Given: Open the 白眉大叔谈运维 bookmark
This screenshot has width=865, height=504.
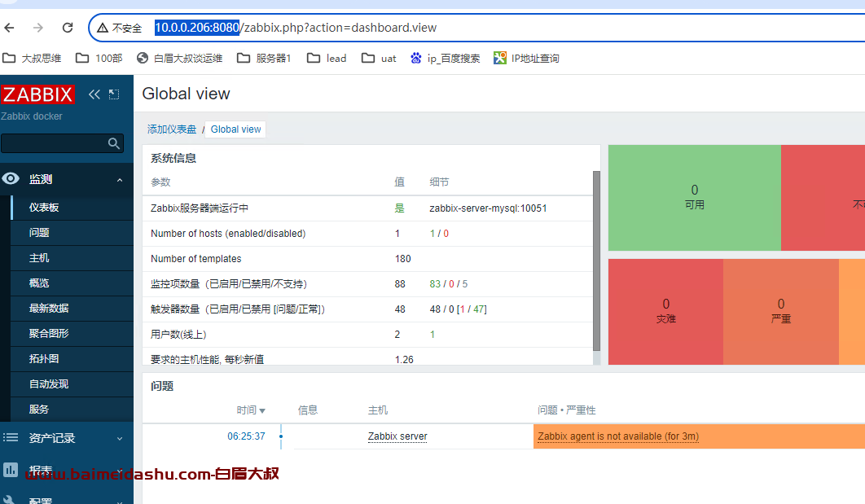Looking at the screenshot, I should click(x=180, y=58).
